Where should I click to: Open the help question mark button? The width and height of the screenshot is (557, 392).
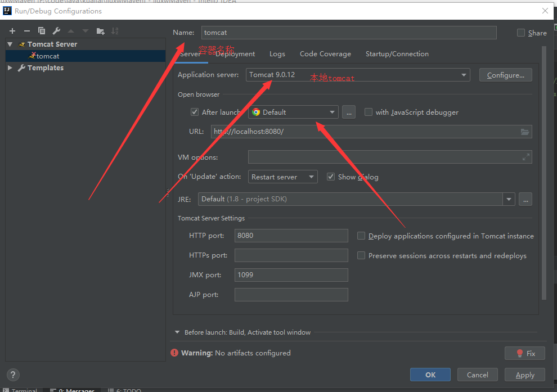click(13, 375)
